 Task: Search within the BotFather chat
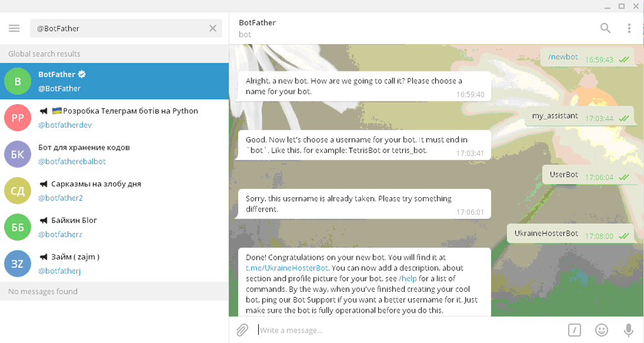click(605, 28)
